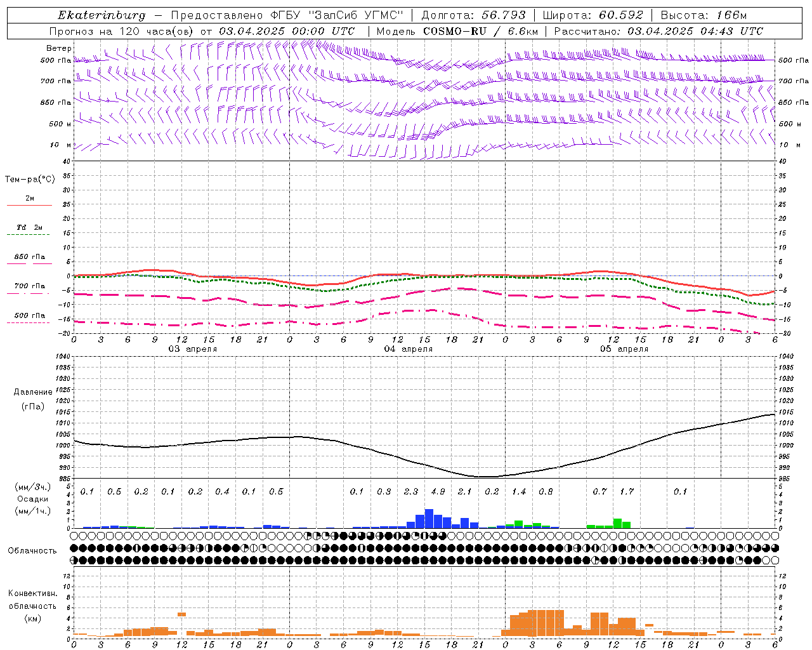Click the Тем-ра(°C) temperature heading
The height and width of the screenshot is (650, 812).
[30, 180]
